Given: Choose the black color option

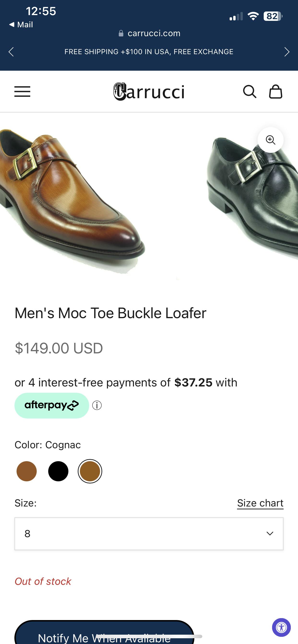Looking at the screenshot, I should [58, 471].
